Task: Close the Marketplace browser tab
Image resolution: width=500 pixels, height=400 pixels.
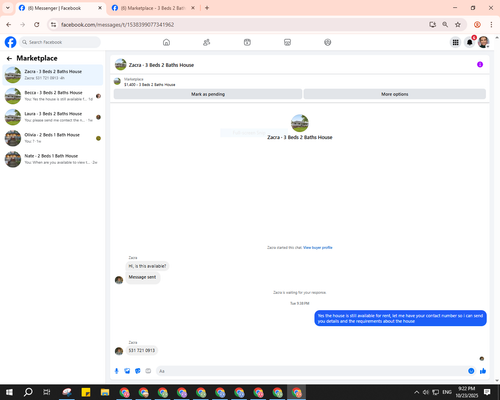Action: 193,8
